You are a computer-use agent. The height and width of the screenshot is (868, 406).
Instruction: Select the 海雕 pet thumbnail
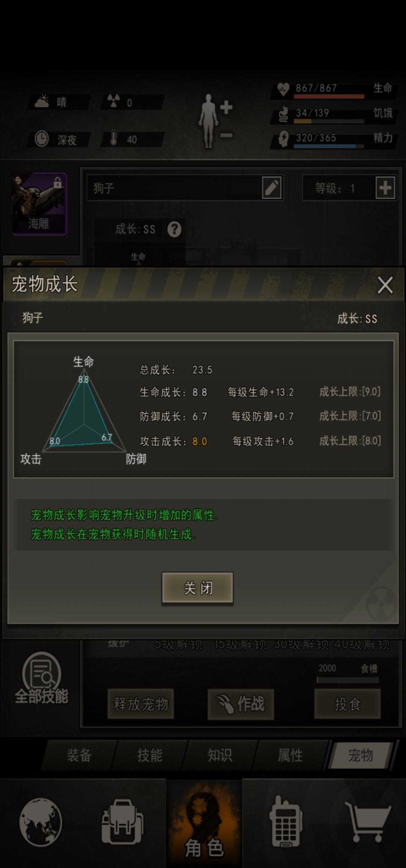coord(39,204)
